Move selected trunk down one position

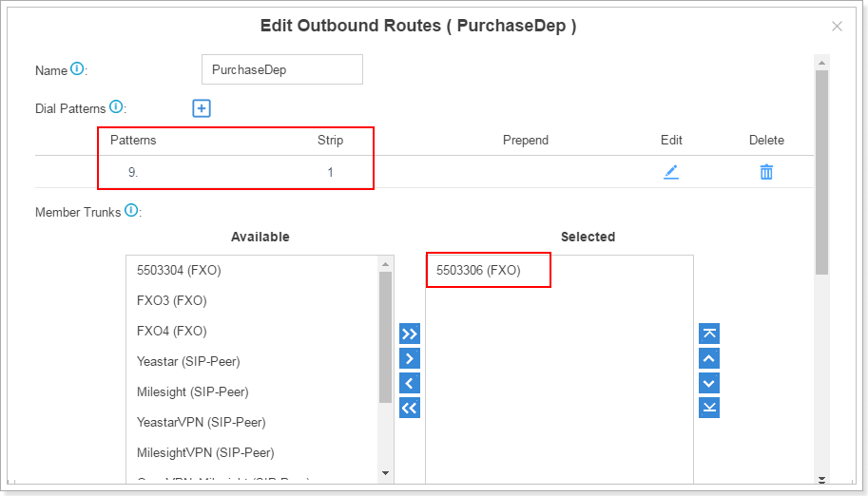coord(709,383)
